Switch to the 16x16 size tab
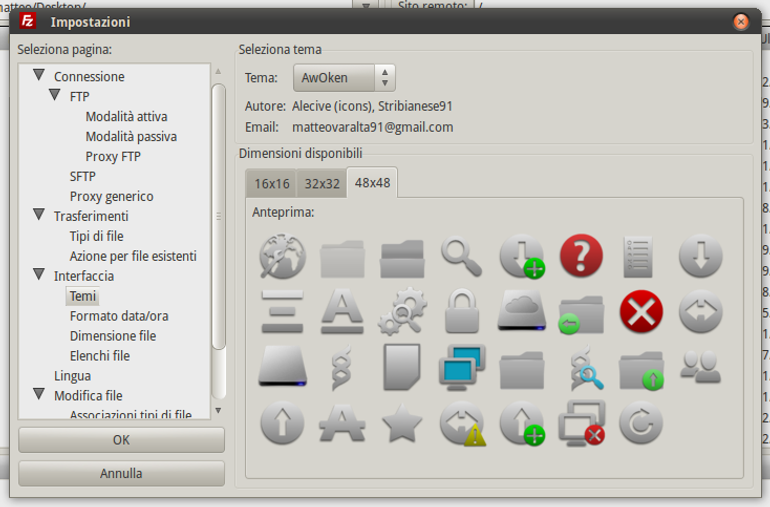This screenshot has height=507, width=770. (272, 184)
